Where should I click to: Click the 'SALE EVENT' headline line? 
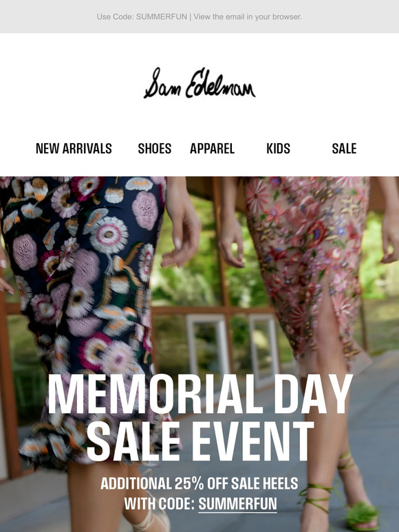(200, 441)
